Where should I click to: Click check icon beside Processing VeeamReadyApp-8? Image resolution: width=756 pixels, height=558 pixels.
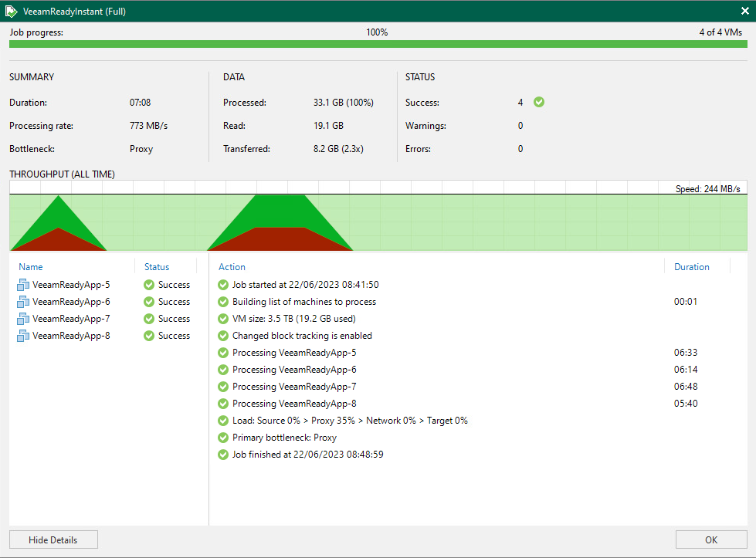[222, 404]
